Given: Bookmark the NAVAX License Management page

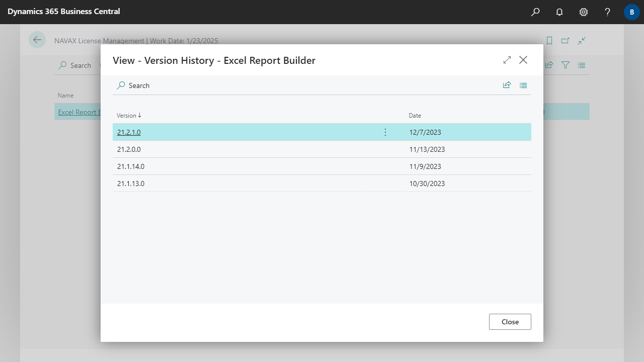Looking at the screenshot, I should click(x=549, y=41).
